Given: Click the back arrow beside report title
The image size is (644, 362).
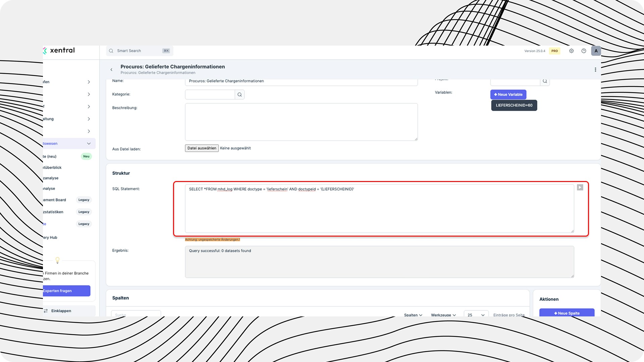Looking at the screenshot, I should tap(111, 70).
